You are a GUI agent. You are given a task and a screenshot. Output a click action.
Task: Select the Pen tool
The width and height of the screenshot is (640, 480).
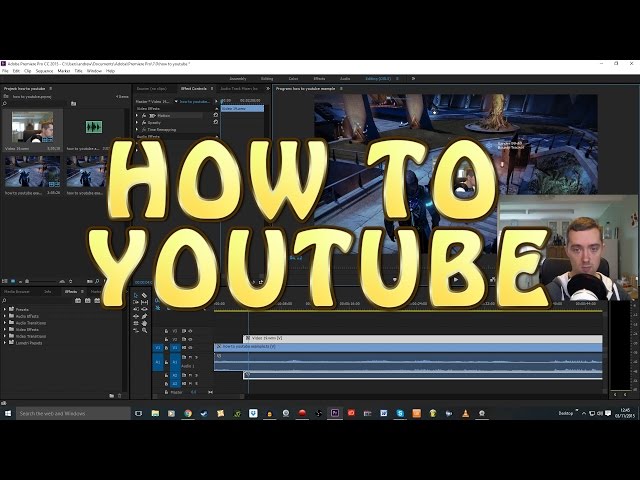[x=144, y=316]
